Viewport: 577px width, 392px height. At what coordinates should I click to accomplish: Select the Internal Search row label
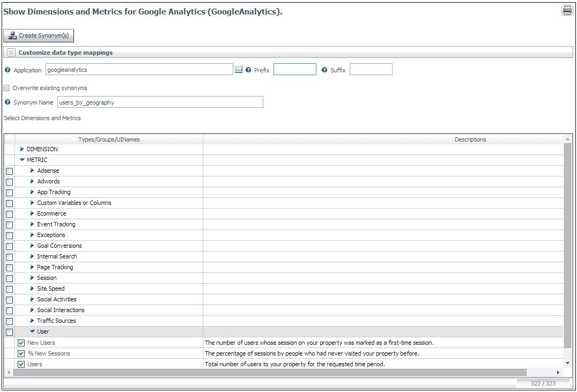[57, 256]
